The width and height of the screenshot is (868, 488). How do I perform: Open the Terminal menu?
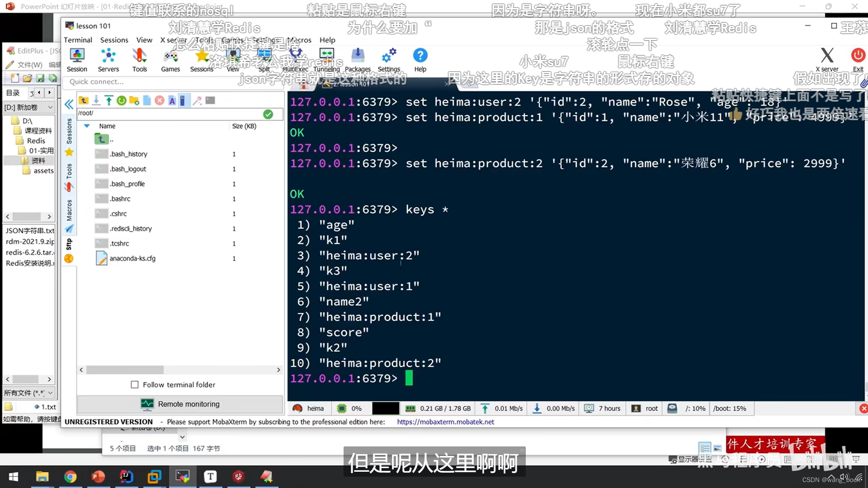(x=78, y=40)
